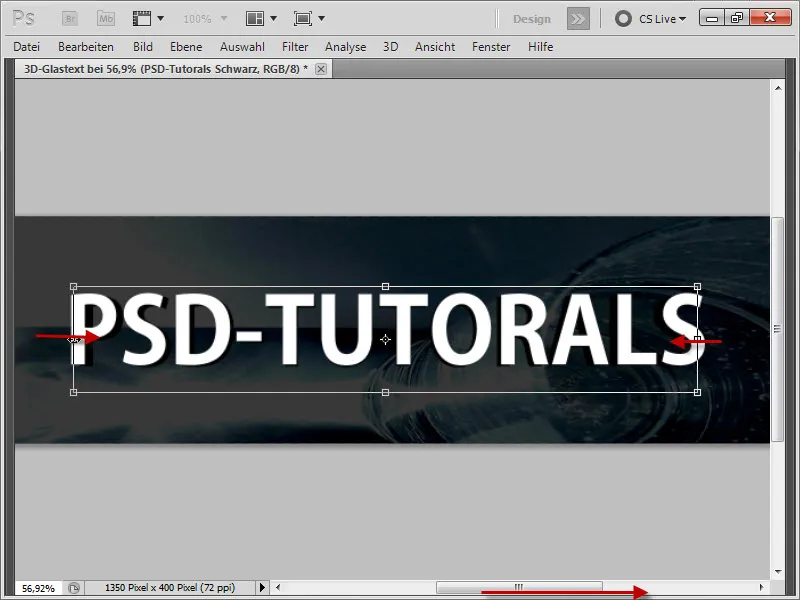Click the horizontal scrollbar left arrow

(x=278, y=588)
